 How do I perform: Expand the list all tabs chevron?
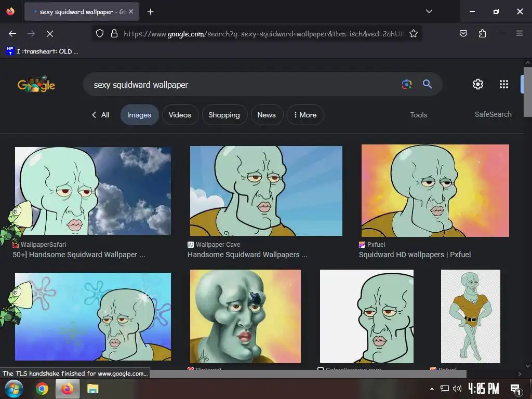pyautogui.click(x=429, y=11)
